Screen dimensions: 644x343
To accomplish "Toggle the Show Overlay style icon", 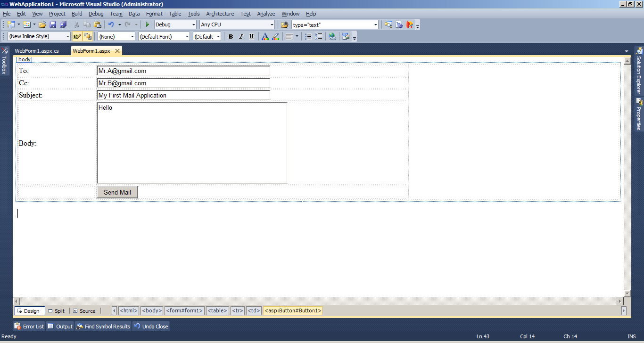I will [x=88, y=36].
